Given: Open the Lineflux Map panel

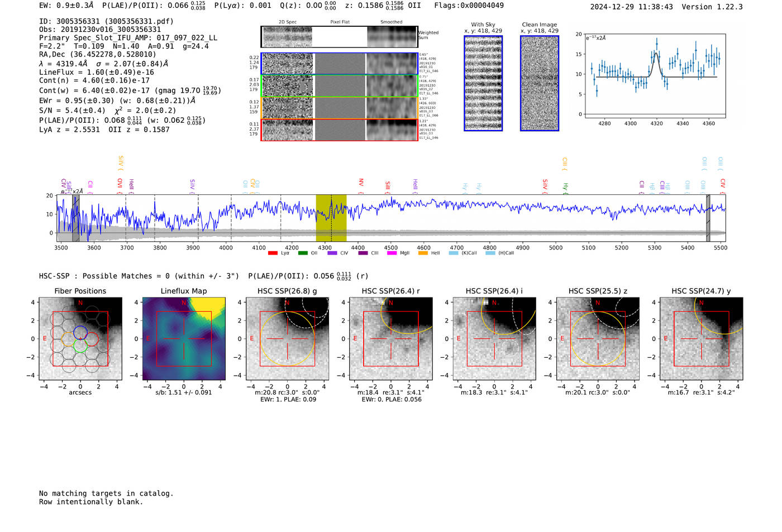Looking at the screenshot, I should (x=184, y=339).
